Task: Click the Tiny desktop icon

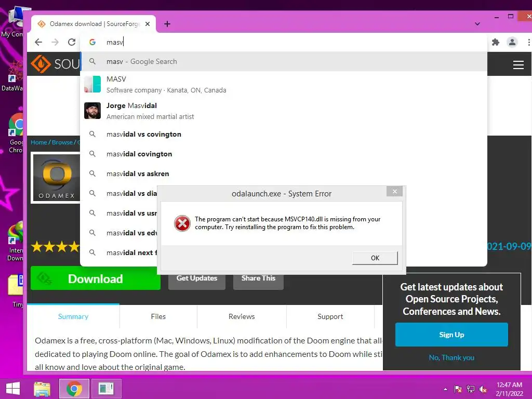Action: (x=16, y=291)
